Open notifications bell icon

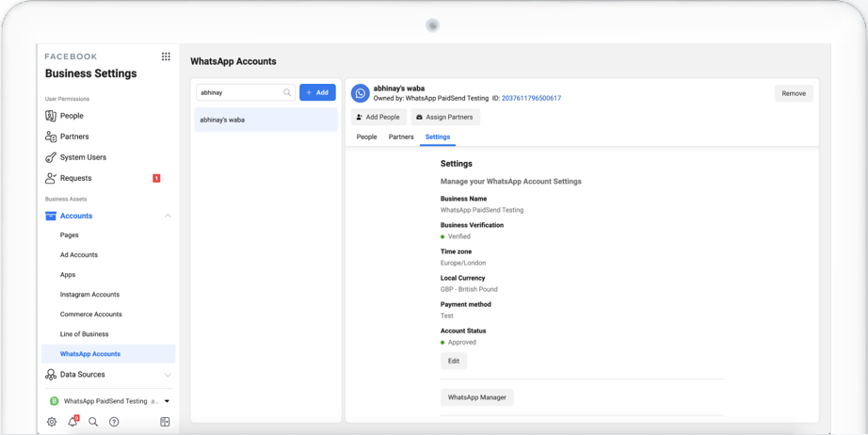pyautogui.click(x=72, y=422)
